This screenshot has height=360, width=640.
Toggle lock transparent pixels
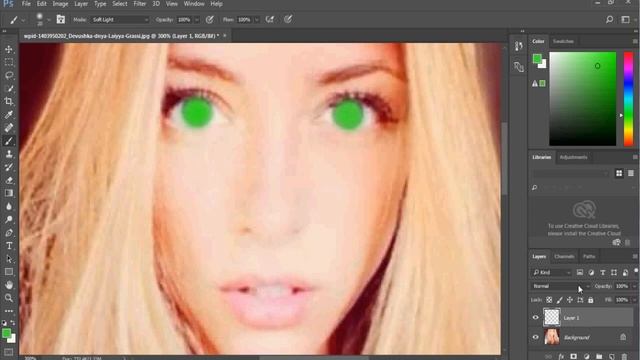tap(549, 300)
